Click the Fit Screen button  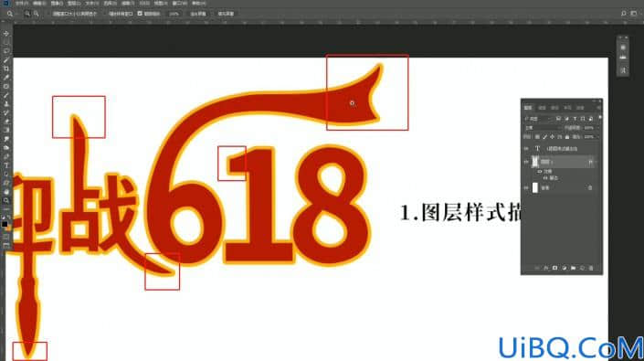tap(198, 14)
